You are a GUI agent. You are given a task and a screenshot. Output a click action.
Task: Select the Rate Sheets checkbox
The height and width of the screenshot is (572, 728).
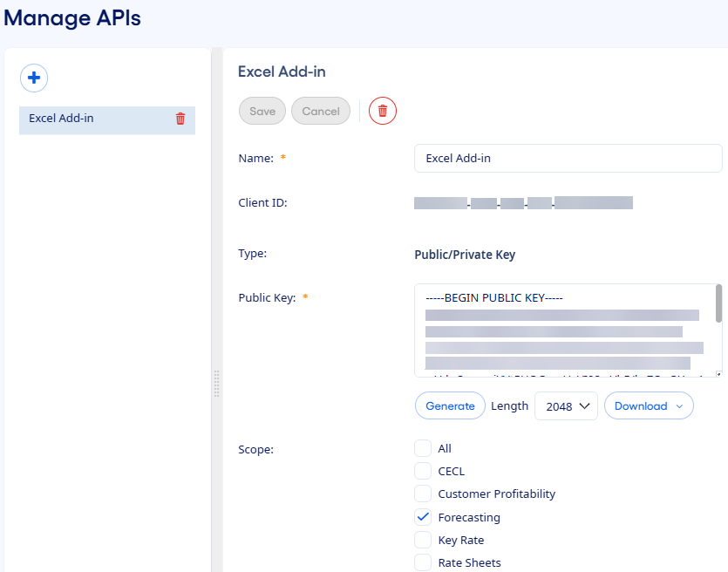(x=423, y=562)
